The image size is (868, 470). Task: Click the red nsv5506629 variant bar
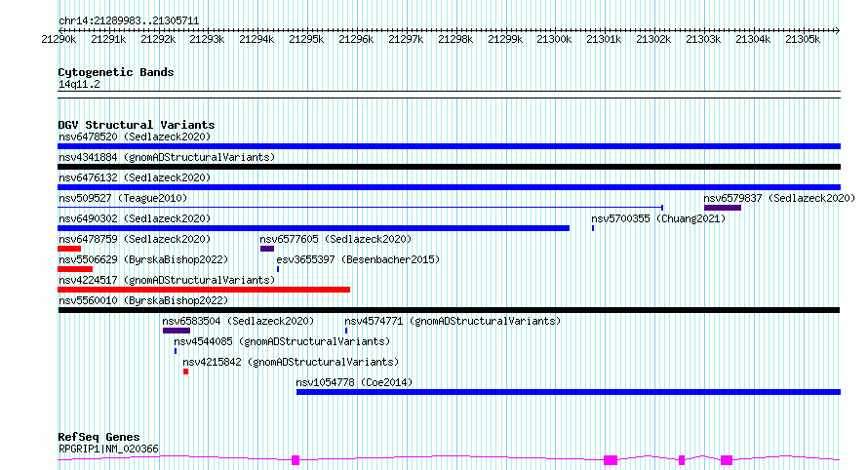tap(75, 269)
